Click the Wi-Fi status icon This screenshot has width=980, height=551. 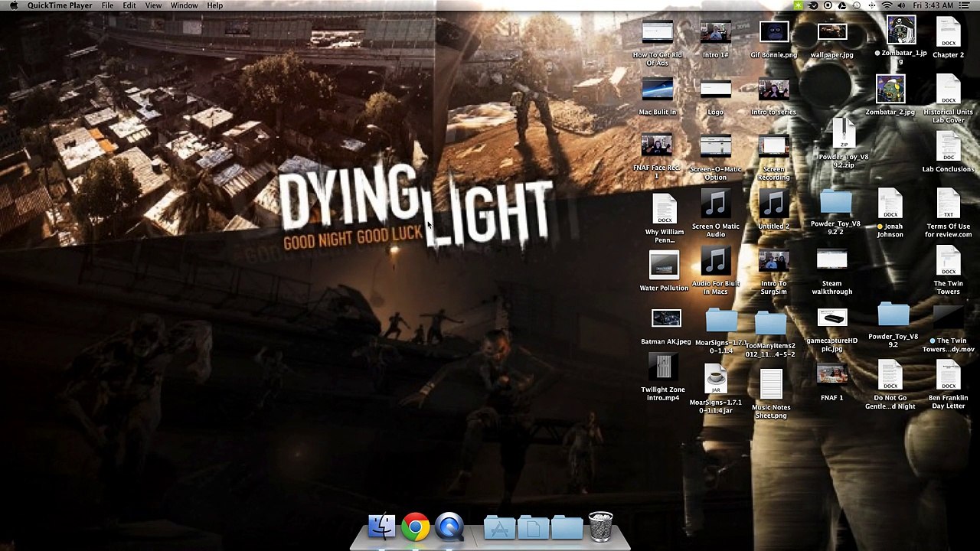click(887, 5)
